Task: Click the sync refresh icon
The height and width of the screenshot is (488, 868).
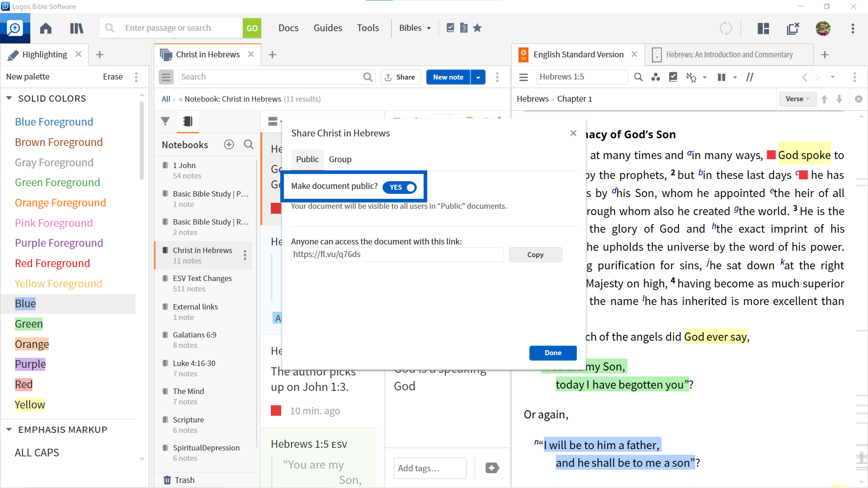Action: (726, 28)
